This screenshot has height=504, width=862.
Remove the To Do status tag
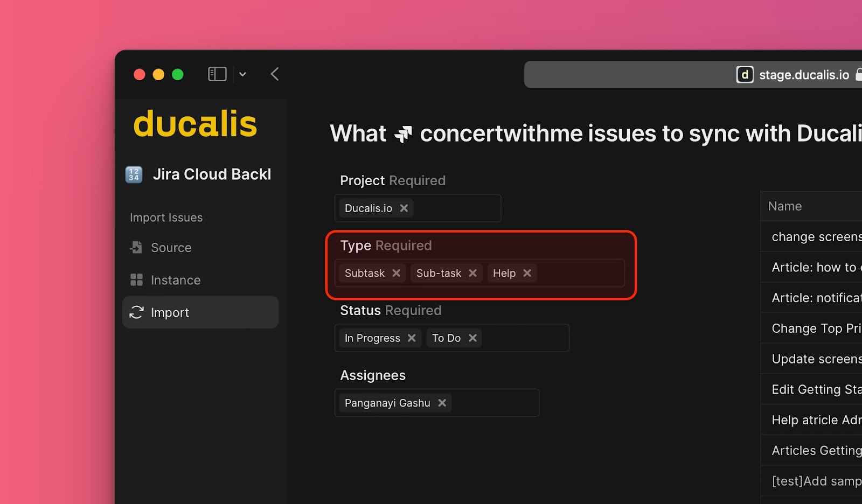pyautogui.click(x=472, y=338)
